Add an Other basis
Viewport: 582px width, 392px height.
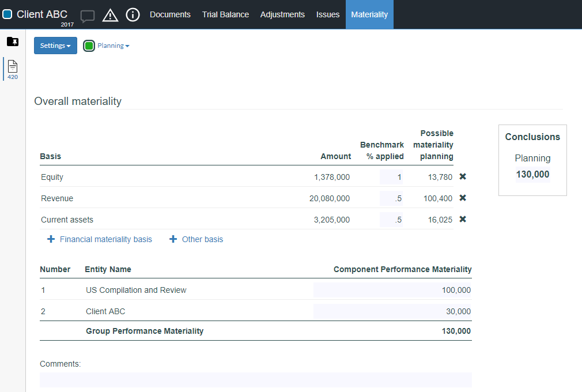[196, 239]
